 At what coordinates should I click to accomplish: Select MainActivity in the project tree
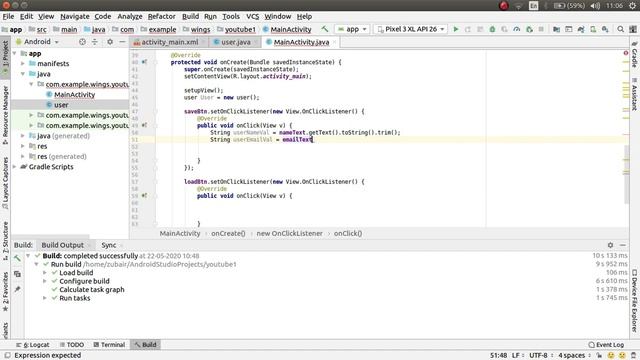(x=74, y=95)
